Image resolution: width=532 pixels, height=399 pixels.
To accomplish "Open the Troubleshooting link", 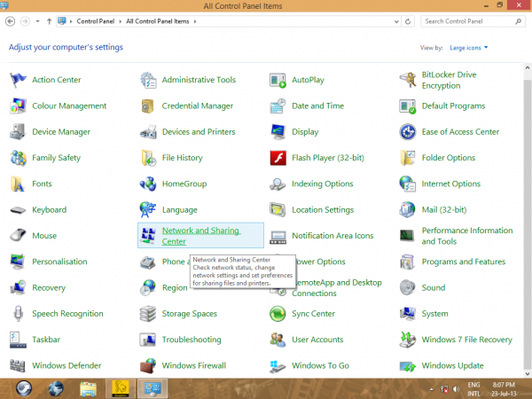I will tap(192, 340).
